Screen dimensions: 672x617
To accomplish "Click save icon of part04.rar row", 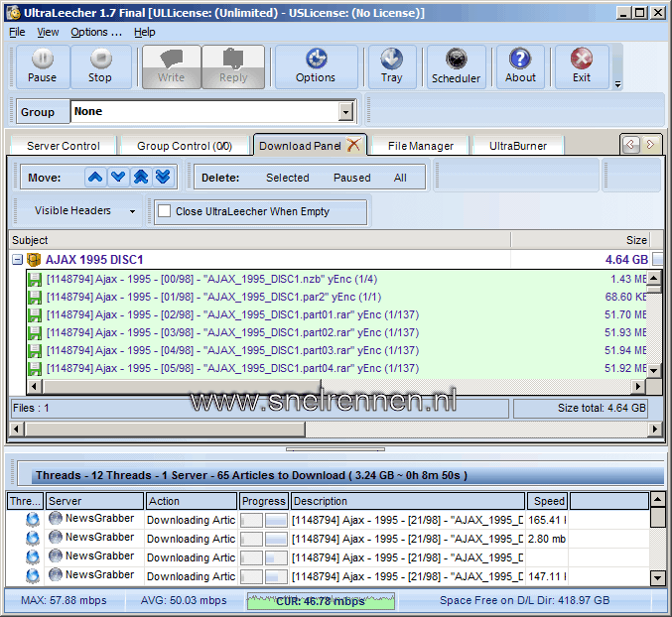I will click(x=35, y=369).
